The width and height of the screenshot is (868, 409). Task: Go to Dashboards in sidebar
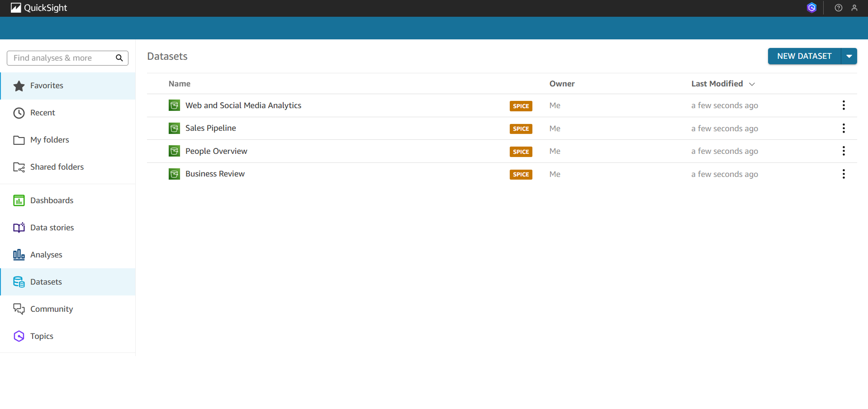tap(52, 200)
